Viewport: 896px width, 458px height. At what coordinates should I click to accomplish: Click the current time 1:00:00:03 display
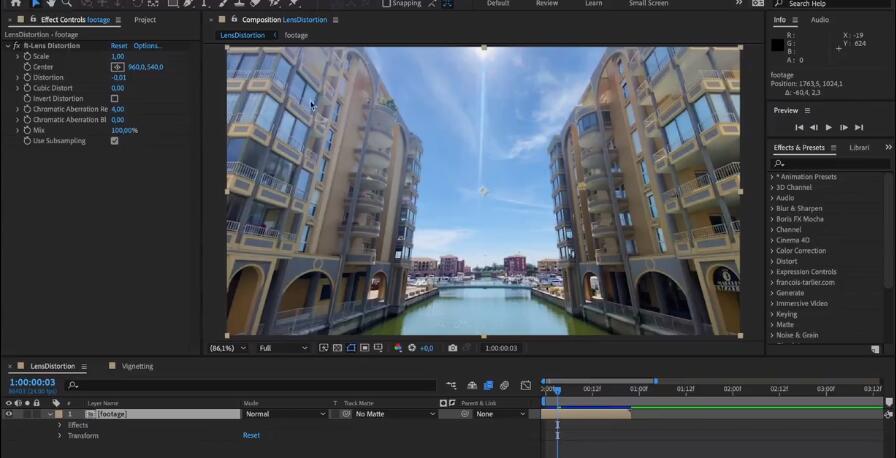click(x=32, y=383)
